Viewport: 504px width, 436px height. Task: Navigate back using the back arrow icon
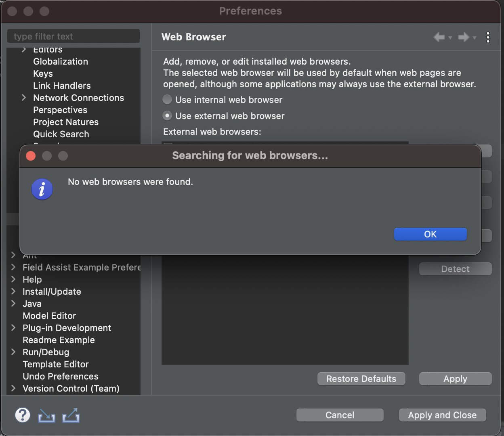(439, 37)
